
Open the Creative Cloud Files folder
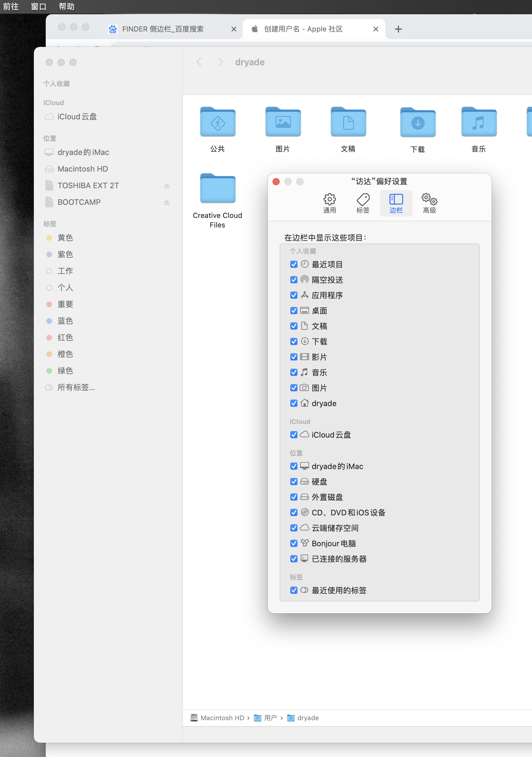click(218, 189)
